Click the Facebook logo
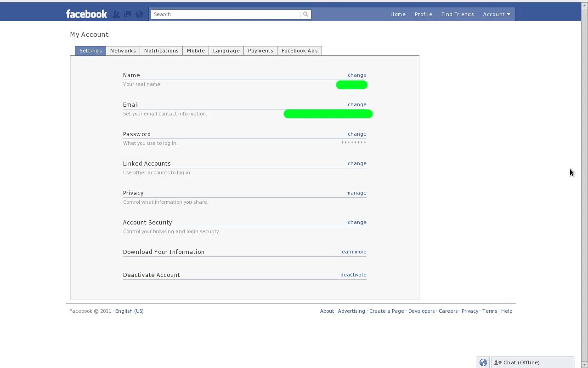588x368 pixels. pos(86,14)
